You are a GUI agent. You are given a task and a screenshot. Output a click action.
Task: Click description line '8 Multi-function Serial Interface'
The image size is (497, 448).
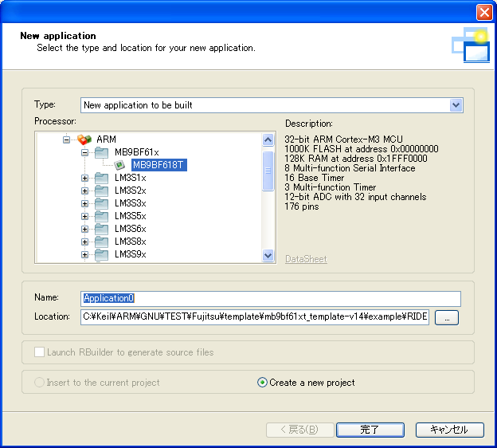pyautogui.click(x=350, y=168)
